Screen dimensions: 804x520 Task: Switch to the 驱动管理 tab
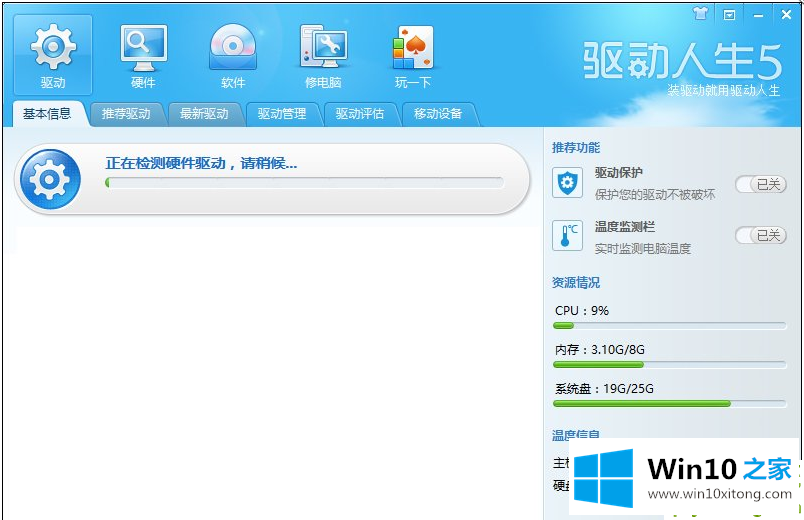(x=282, y=114)
